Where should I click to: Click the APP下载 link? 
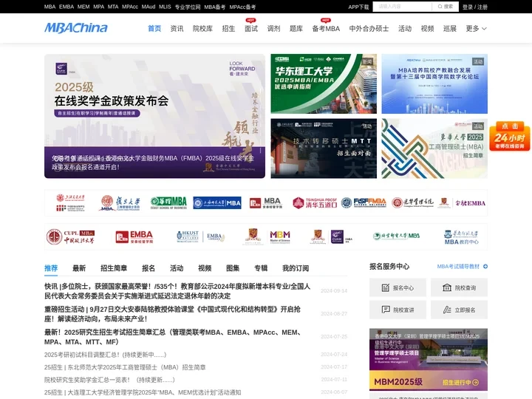click(358, 7)
